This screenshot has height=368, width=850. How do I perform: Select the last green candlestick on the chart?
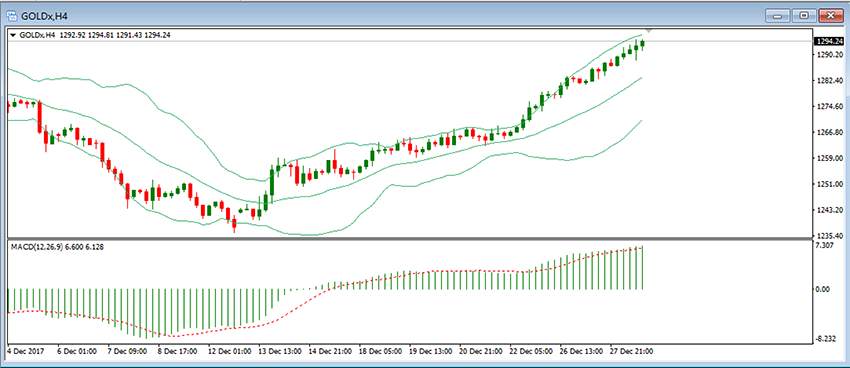point(642,44)
